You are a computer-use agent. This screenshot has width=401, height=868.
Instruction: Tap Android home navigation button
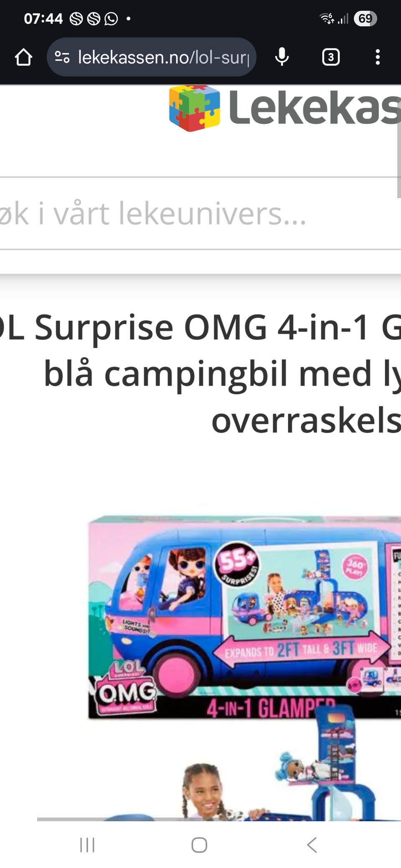[x=199, y=845]
